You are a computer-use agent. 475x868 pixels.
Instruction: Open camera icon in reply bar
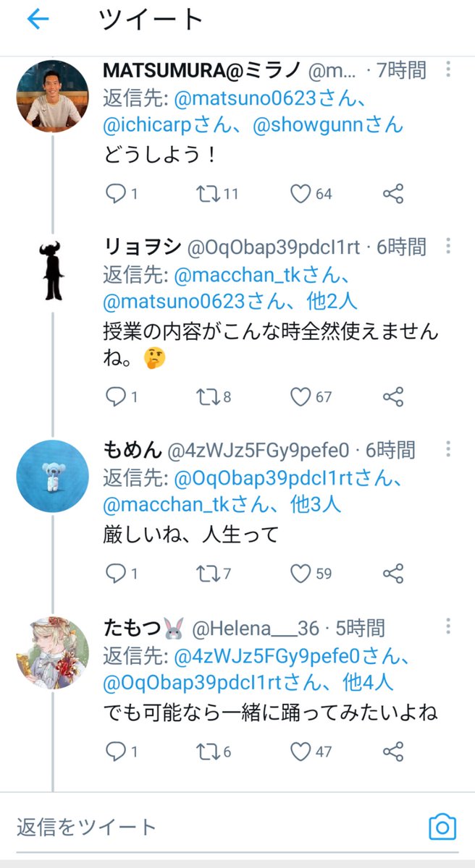[x=442, y=826]
